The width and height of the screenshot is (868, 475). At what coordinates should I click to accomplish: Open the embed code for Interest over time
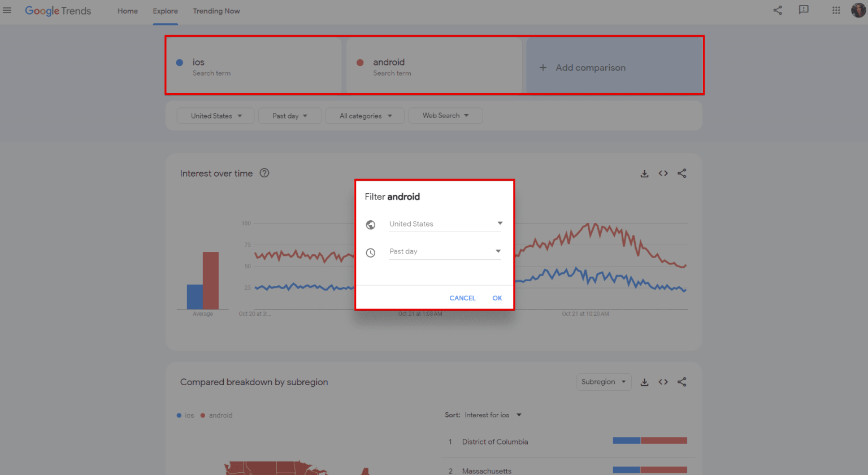tap(663, 173)
